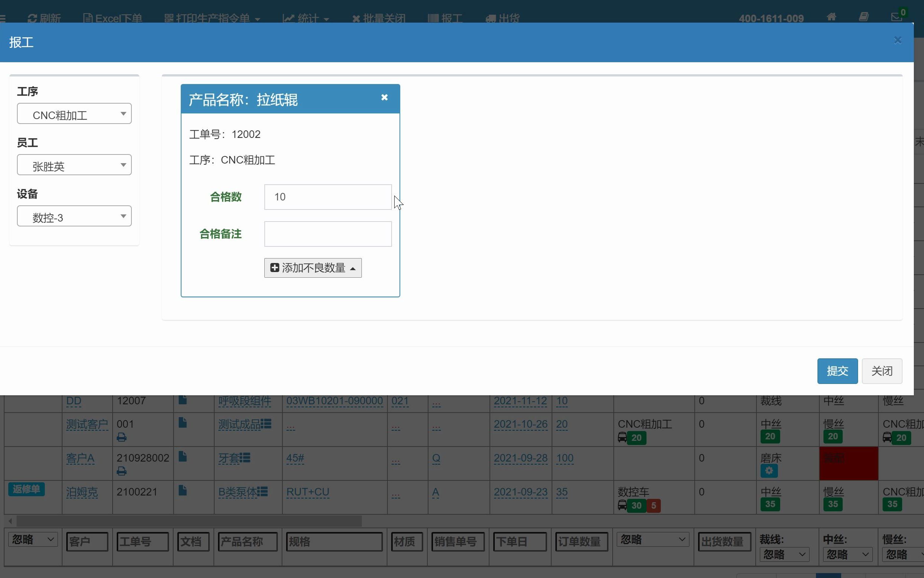Open the 统计 menu
924x578 pixels.
[305, 18]
